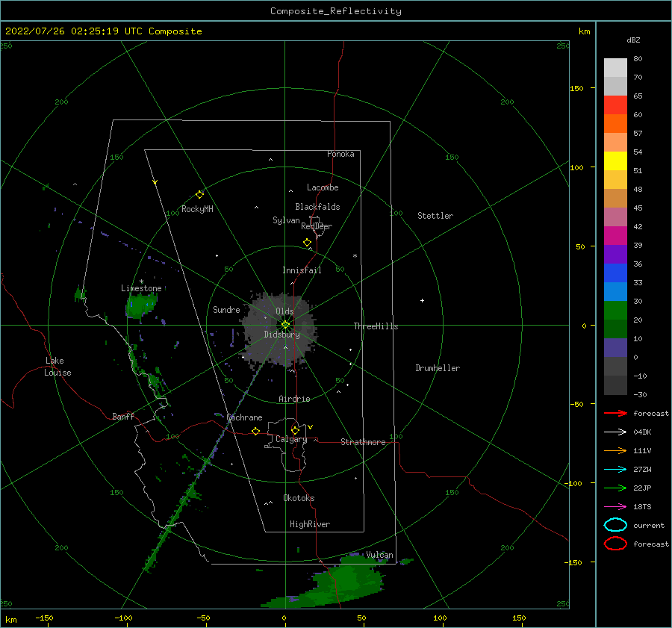This screenshot has height=628, width=672.
Task: Click the red forecast oval symbol
Action: point(615,544)
